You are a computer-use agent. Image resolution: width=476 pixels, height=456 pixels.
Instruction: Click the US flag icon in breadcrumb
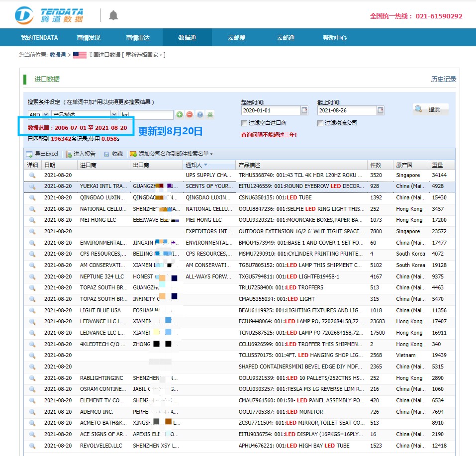[80, 55]
